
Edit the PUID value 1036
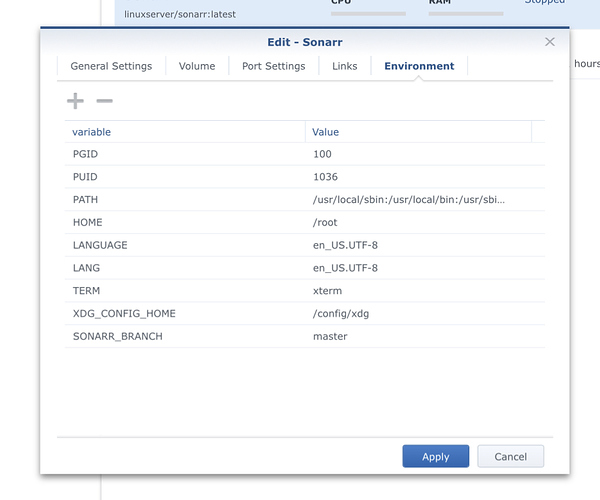click(x=325, y=177)
